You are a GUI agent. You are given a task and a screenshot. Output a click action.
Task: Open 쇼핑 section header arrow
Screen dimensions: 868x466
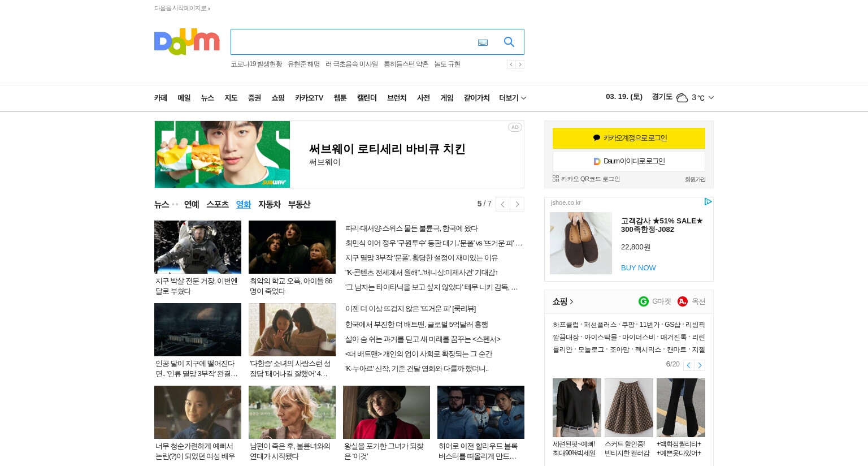coord(571,302)
